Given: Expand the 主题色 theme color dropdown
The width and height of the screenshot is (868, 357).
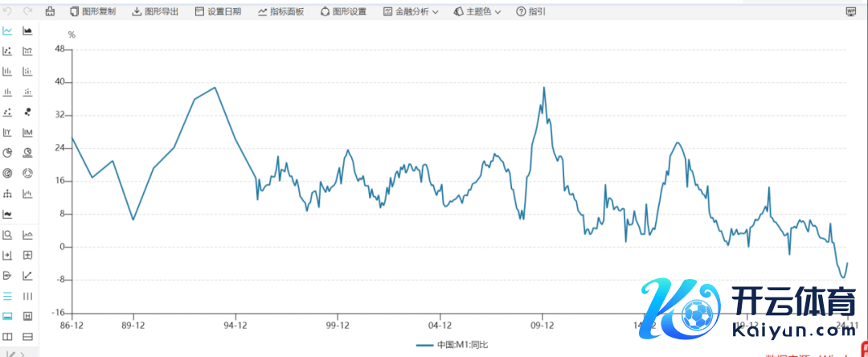Looking at the screenshot, I should pyautogui.click(x=477, y=12).
